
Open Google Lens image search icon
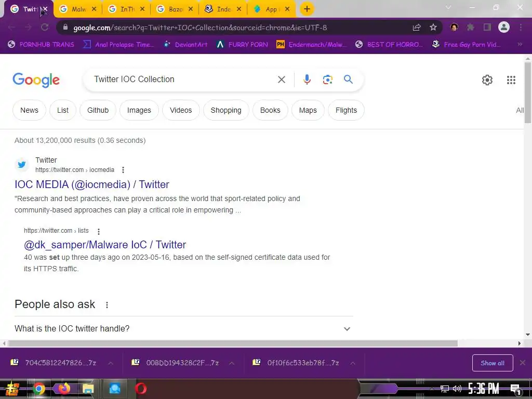(327, 79)
